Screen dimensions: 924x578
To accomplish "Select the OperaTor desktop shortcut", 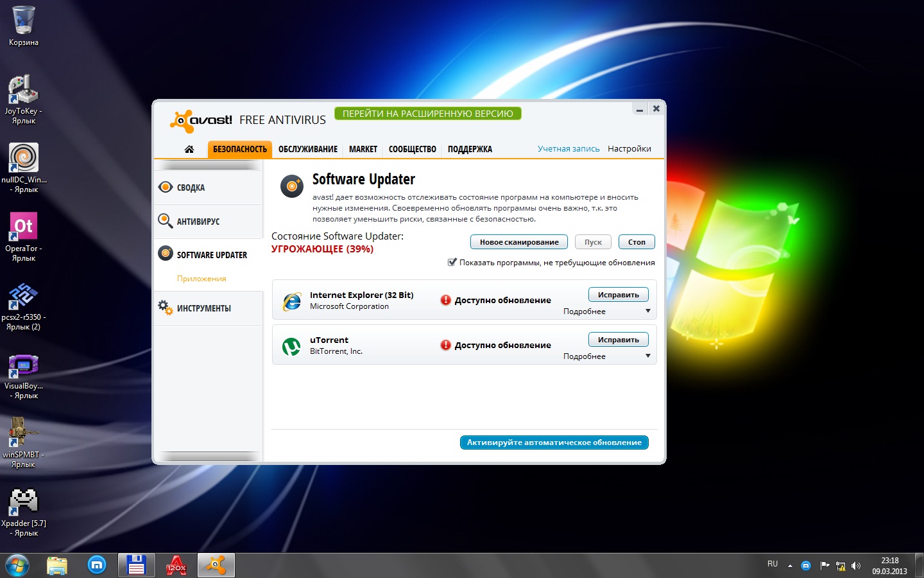I will [x=24, y=237].
